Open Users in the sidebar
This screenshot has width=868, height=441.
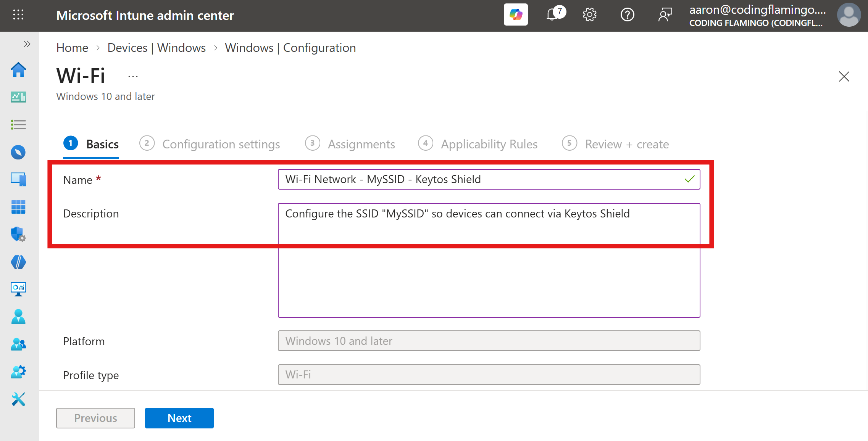(x=18, y=317)
